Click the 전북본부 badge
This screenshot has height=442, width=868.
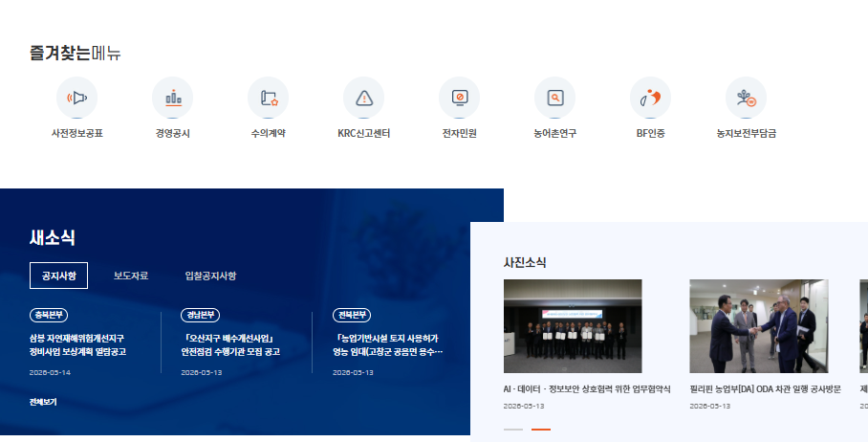click(352, 315)
